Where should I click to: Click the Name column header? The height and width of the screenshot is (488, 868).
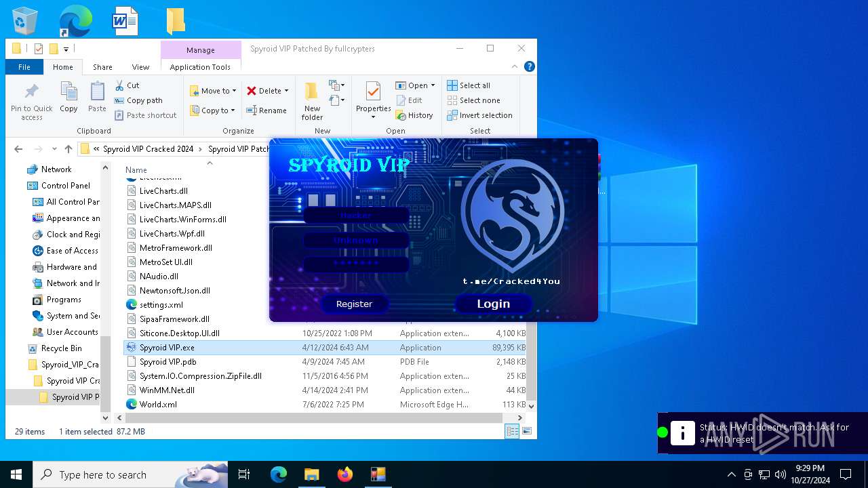click(x=136, y=170)
